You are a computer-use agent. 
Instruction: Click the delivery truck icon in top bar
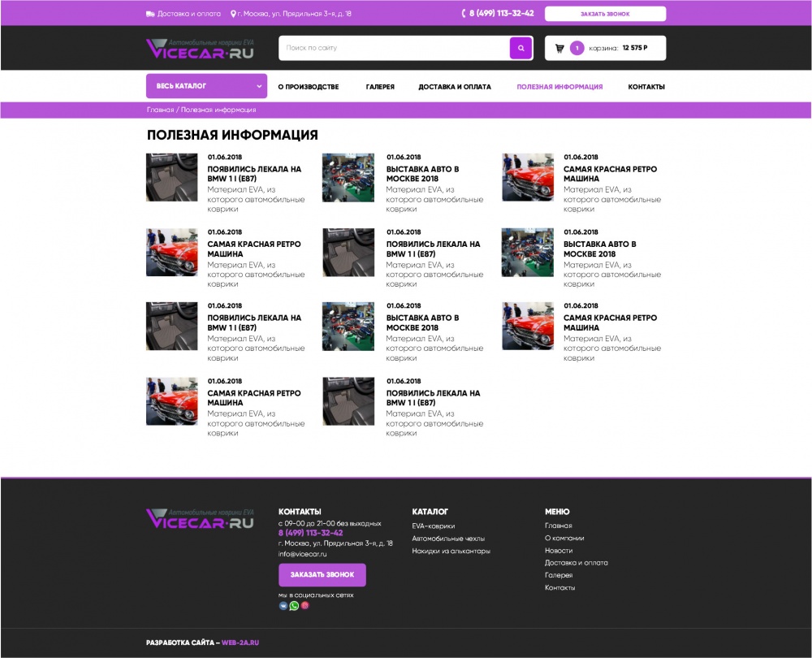(150, 14)
